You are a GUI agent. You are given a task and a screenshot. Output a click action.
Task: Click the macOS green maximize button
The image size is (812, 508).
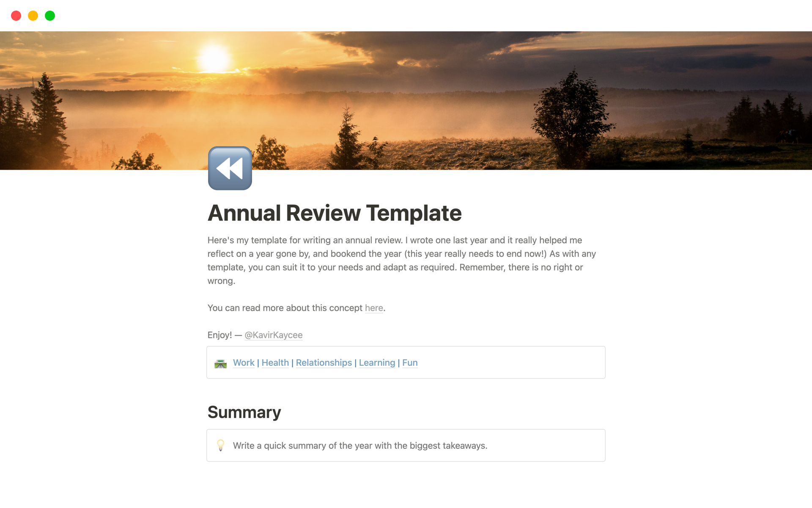49,15
